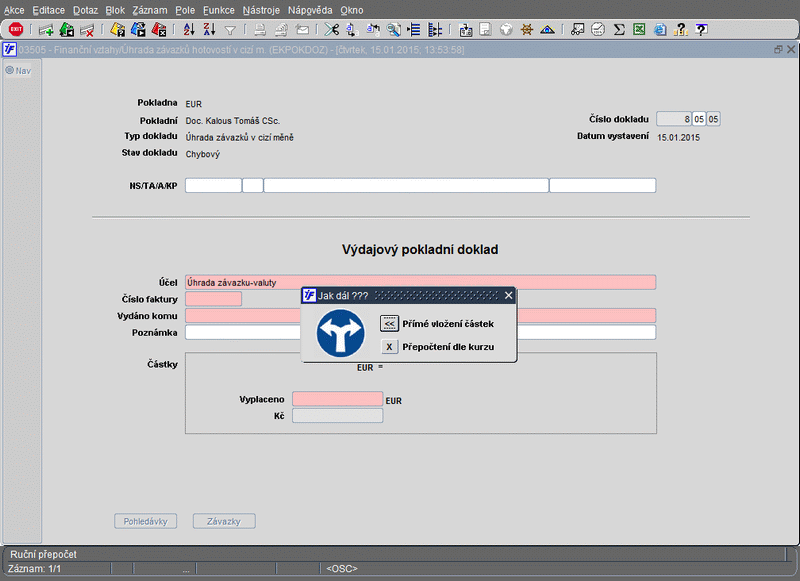Click the save-to-disk icon

(x=465, y=30)
